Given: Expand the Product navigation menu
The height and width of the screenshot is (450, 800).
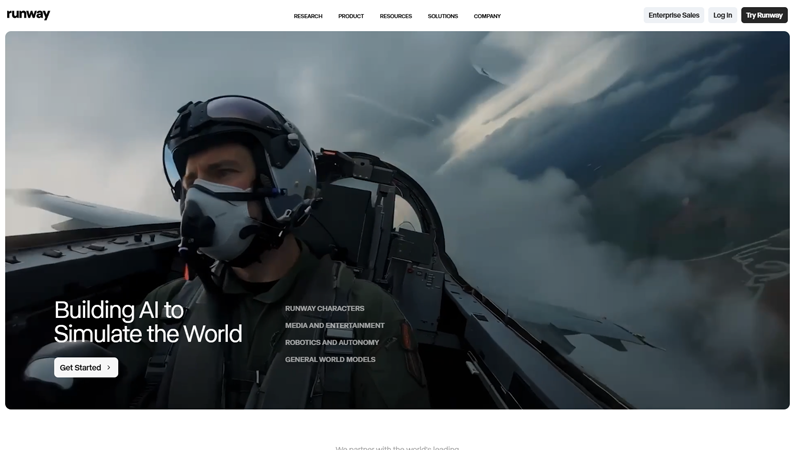Looking at the screenshot, I should [x=351, y=16].
